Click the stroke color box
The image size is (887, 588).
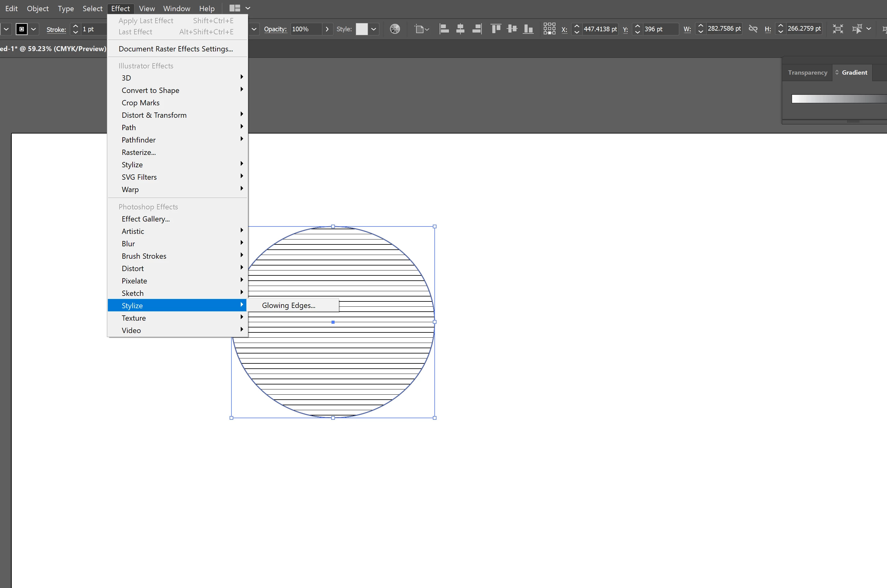(x=22, y=29)
